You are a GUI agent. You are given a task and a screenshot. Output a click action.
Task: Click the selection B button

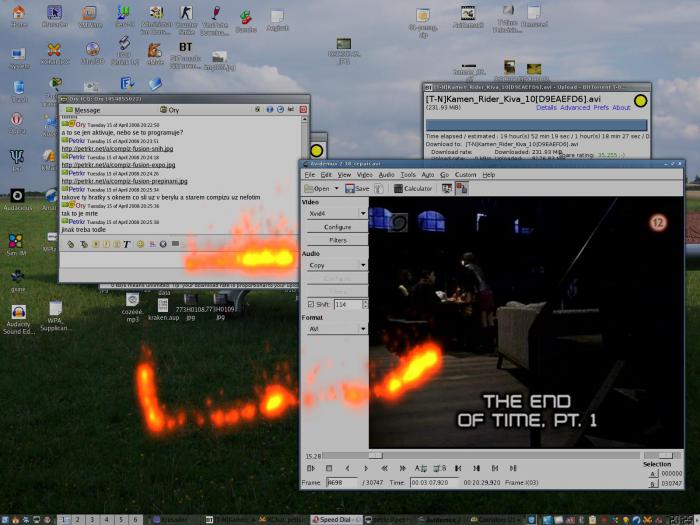[x=653, y=483]
